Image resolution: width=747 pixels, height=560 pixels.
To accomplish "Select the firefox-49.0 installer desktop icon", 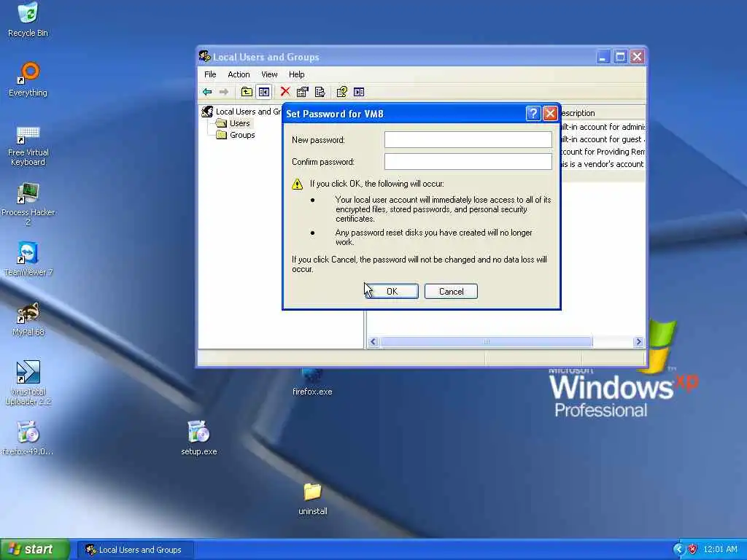I will 28,438.
